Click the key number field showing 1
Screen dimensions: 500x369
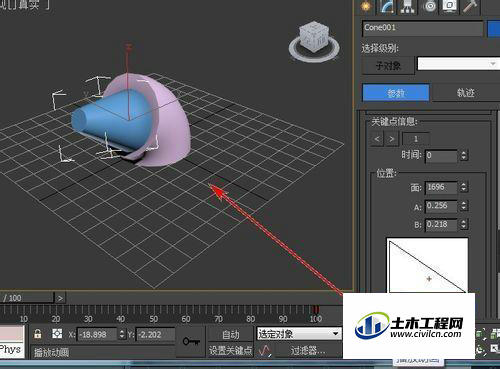pyautogui.click(x=416, y=139)
